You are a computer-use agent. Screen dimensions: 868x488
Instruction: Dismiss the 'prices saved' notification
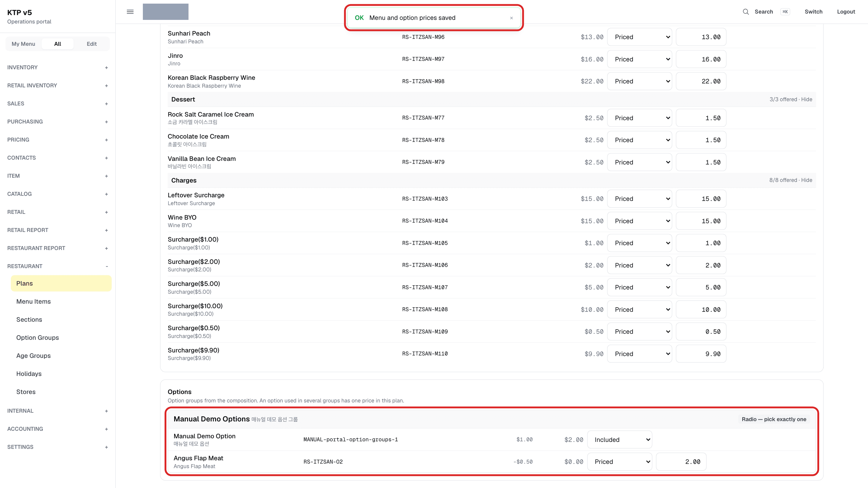tap(511, 18)
